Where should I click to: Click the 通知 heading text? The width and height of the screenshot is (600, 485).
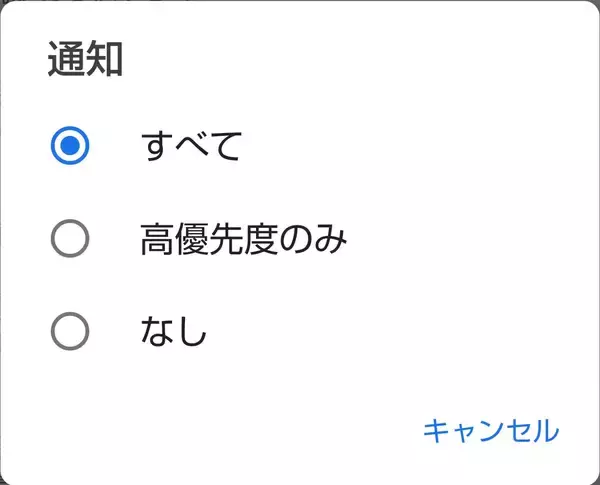tap(85, 61)
